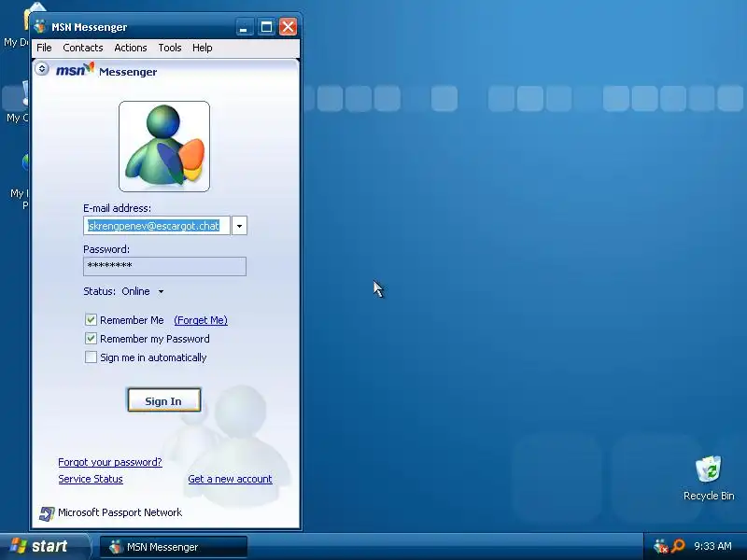Open the Tools menu

[170, 48]
